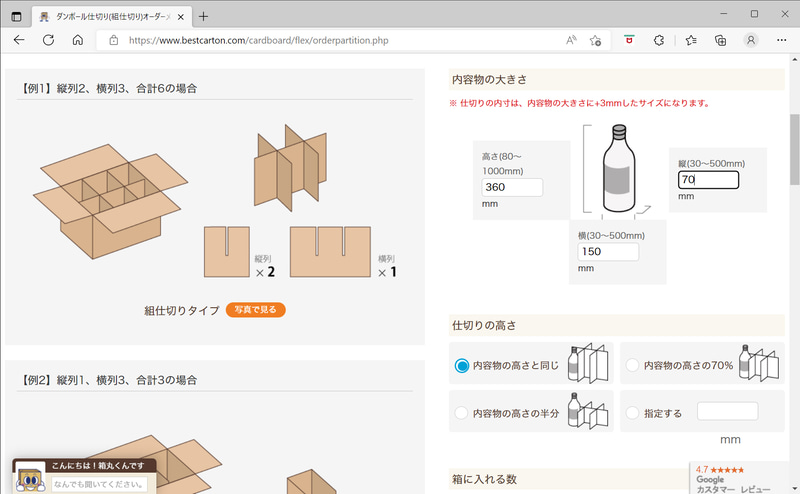Select the 指定する radio option
This screenshot has height=494, width=800.
point(633,412)
